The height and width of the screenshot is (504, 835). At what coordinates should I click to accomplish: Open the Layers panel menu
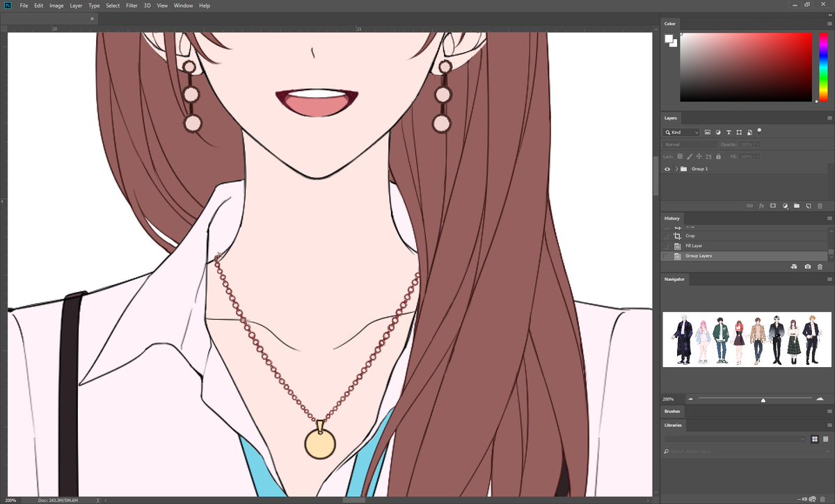click(829, 118)
